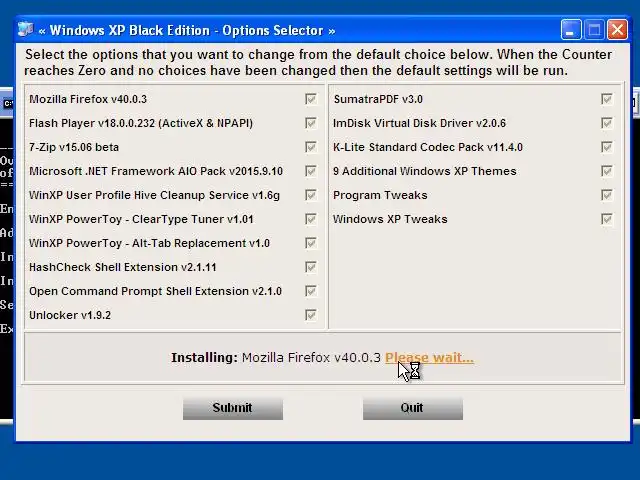Click the Quit button

point(413,408)
